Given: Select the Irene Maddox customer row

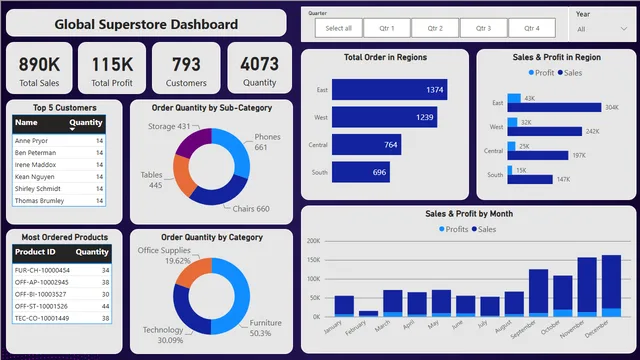Looking at the screenshot, I should [59, 164].
